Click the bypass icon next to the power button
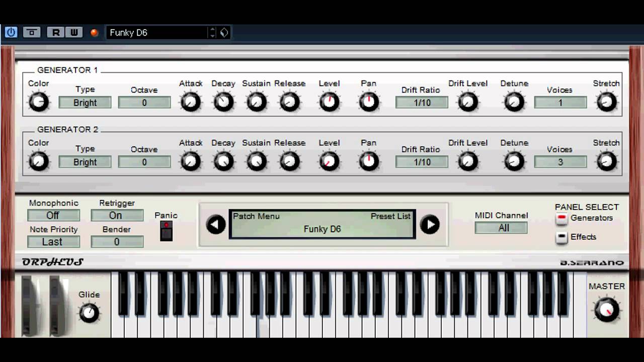This screenshot has width=644, height=362. 32,32
